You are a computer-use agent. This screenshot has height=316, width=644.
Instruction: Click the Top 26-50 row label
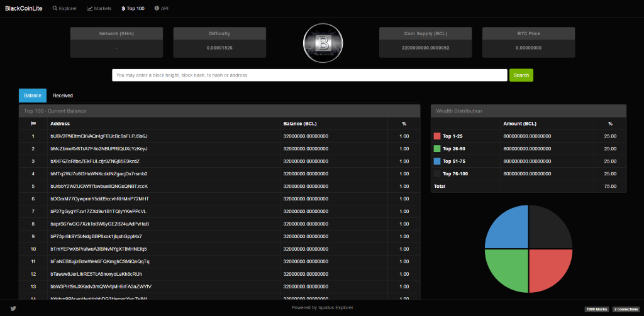click(454, 148)
